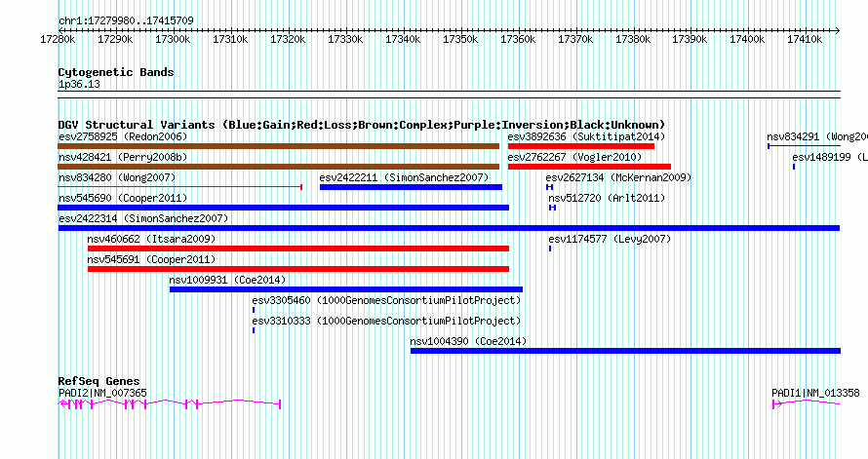Image resolution: width=868 pixels, height=459 pixels.
Task: Click the tiny blue nsv512720 glyph
Action: [x=552, y=208]
